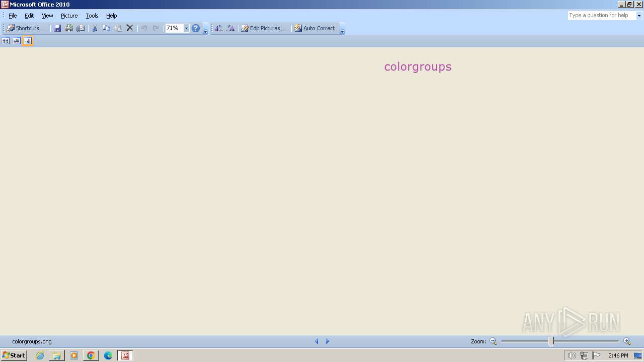The width and height of the screenshot is (644, 362).
Task: Launch Internet Explorer from the taskbar
Action: [x=40, y=355]
